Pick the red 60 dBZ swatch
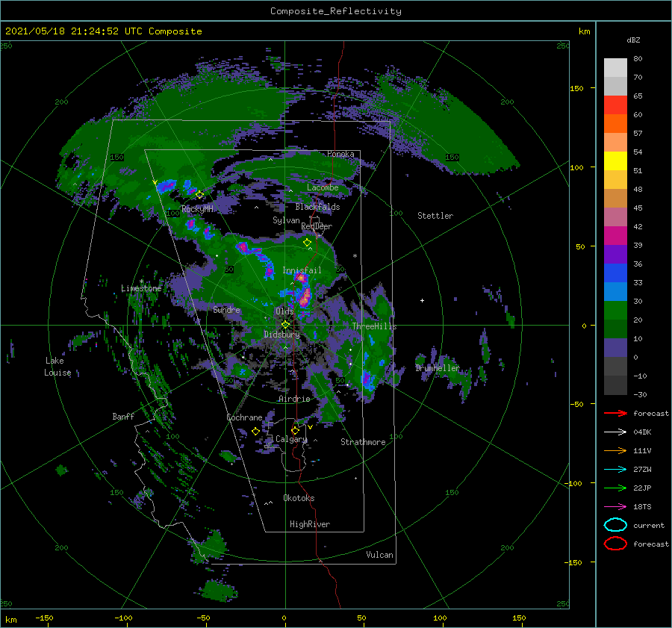Image resolution: width=672 pixels, height=628 pixels. [x=615, y=105]
